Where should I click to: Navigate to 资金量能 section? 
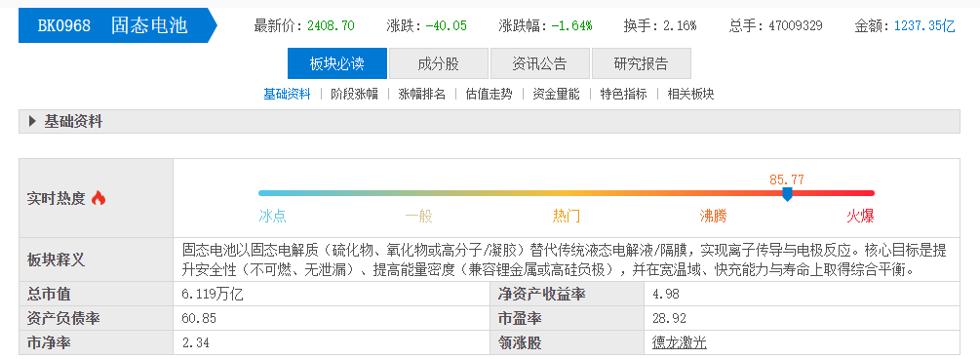(x=556, y=94)
